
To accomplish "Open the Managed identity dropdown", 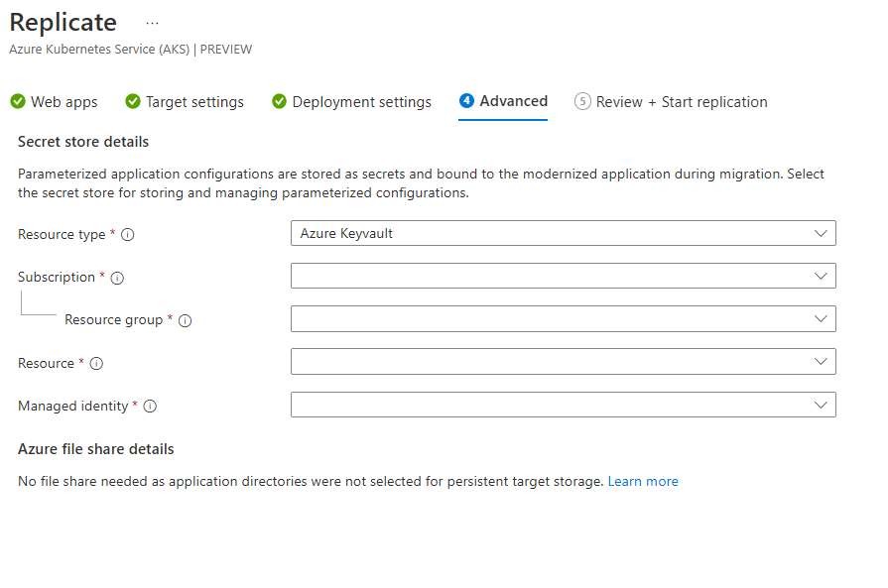I will [564, 405].
